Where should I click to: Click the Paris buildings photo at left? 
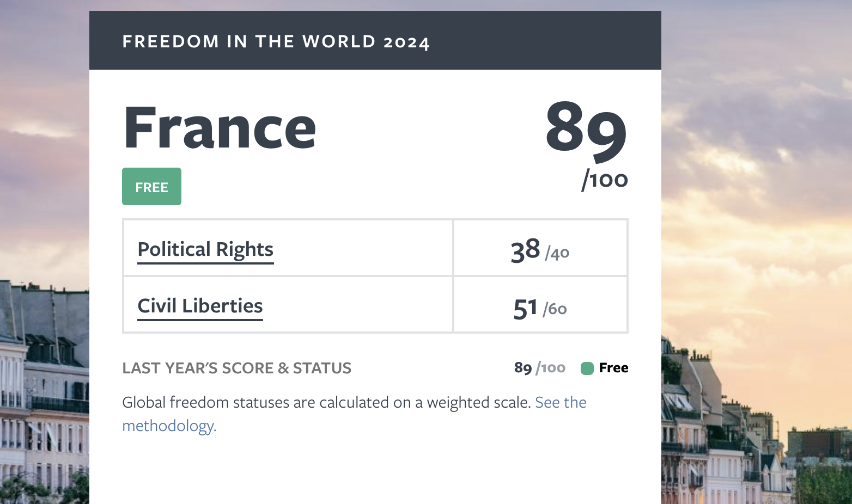(x=44, y=392)
